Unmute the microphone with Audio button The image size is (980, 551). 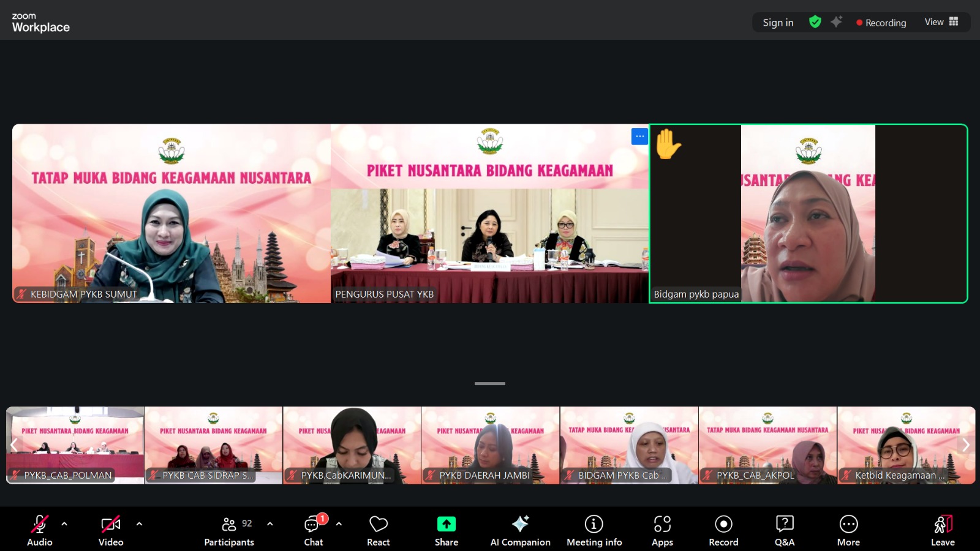(x=40, y=530)
